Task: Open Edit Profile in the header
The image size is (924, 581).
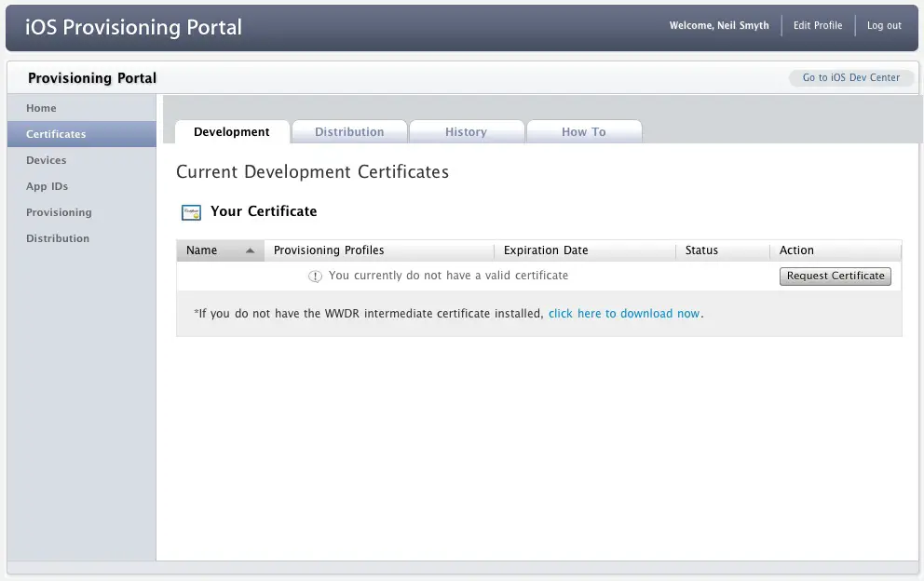Action: pyautogui.click(x=818, y=26)
